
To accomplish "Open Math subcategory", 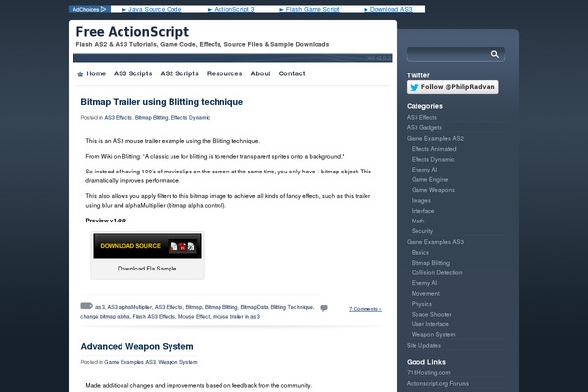I will point(417,221).
